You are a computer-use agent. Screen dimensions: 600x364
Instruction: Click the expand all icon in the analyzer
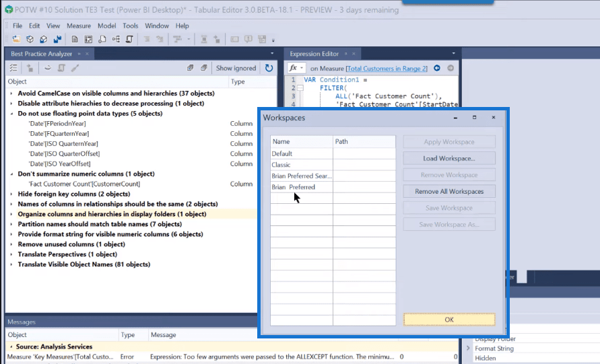(190, 68)
